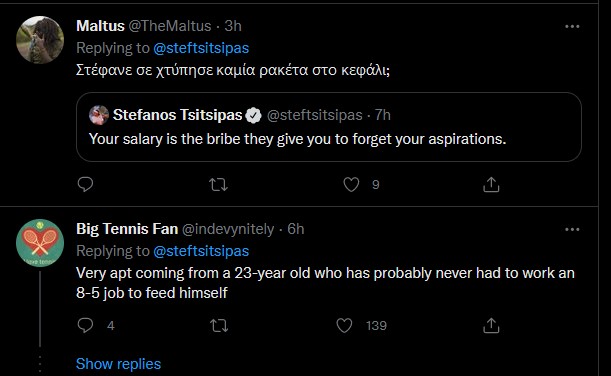This screenshot has width=611, height=376.
Task: Open Maltus profile picture
Action: [x=40, y=40]
